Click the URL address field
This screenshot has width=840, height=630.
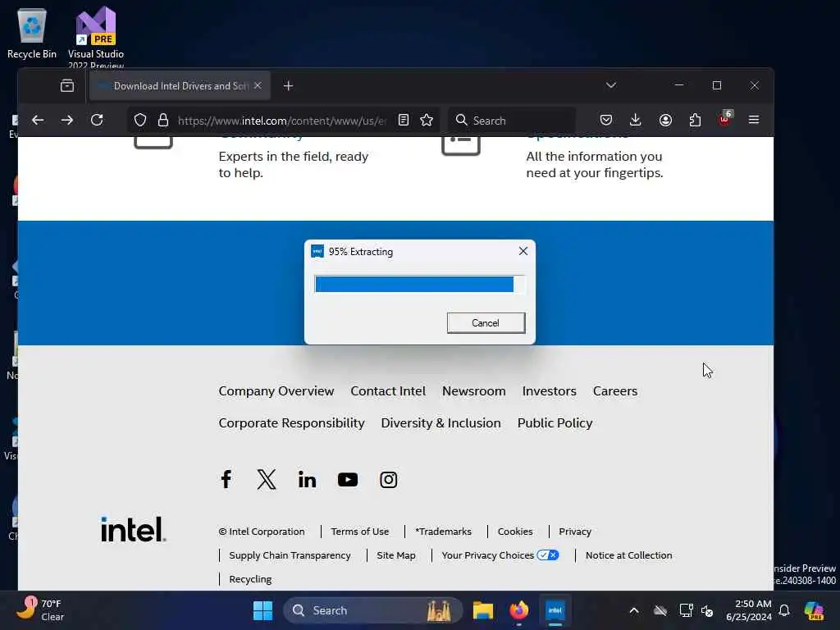click(x=281, y=121)
